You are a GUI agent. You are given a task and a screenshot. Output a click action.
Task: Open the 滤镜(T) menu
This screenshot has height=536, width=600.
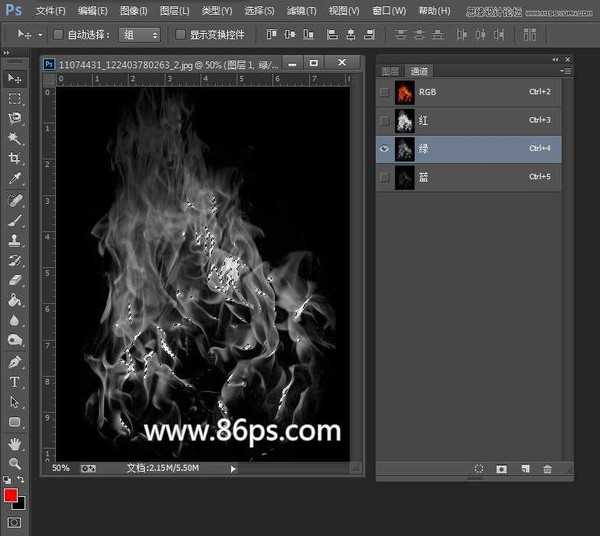[x=299, y=10]
